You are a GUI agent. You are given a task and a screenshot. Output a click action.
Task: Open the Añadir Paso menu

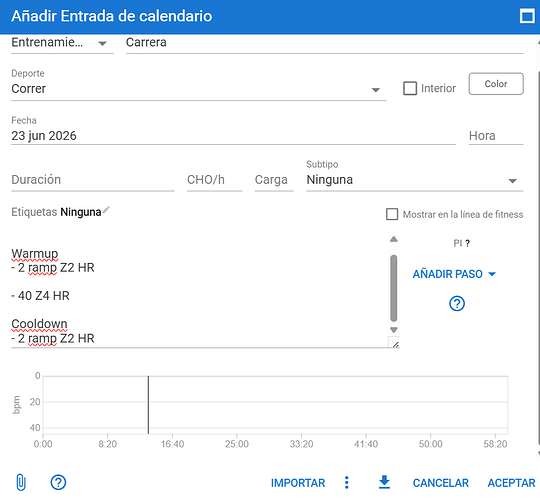click(x=454, y=274)
